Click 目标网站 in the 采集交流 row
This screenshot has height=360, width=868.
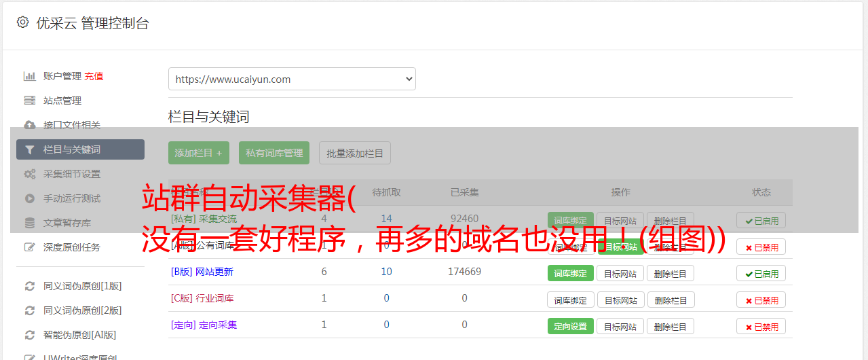[620, 220]
